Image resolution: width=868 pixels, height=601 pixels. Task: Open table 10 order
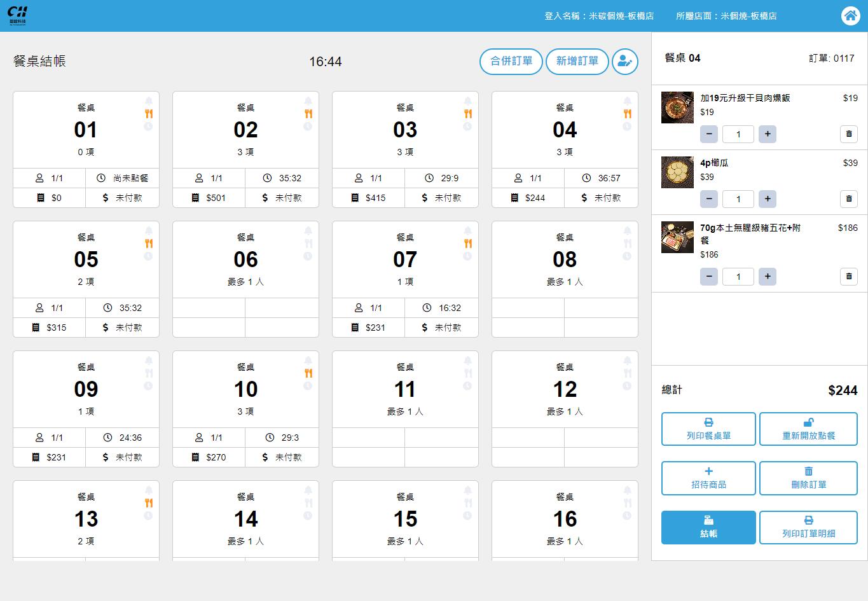click(245, 409)
